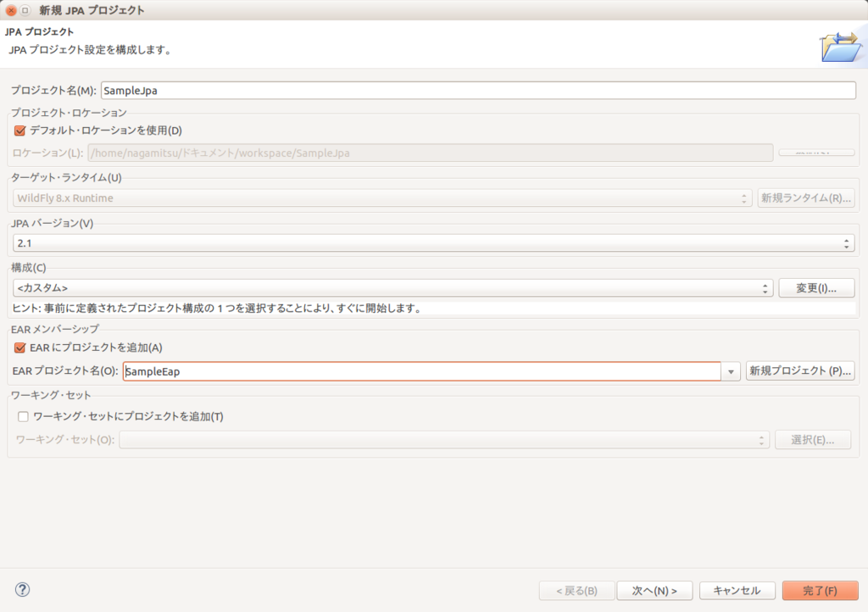868x612 pixels.
Task: Open the ワーキング・セット dropdown
Action: [x=444, y=440]
